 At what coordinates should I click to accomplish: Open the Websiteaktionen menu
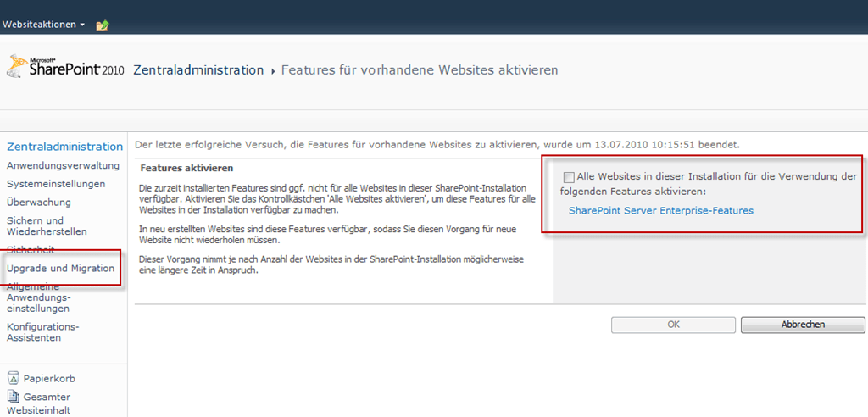pos(44,25)
